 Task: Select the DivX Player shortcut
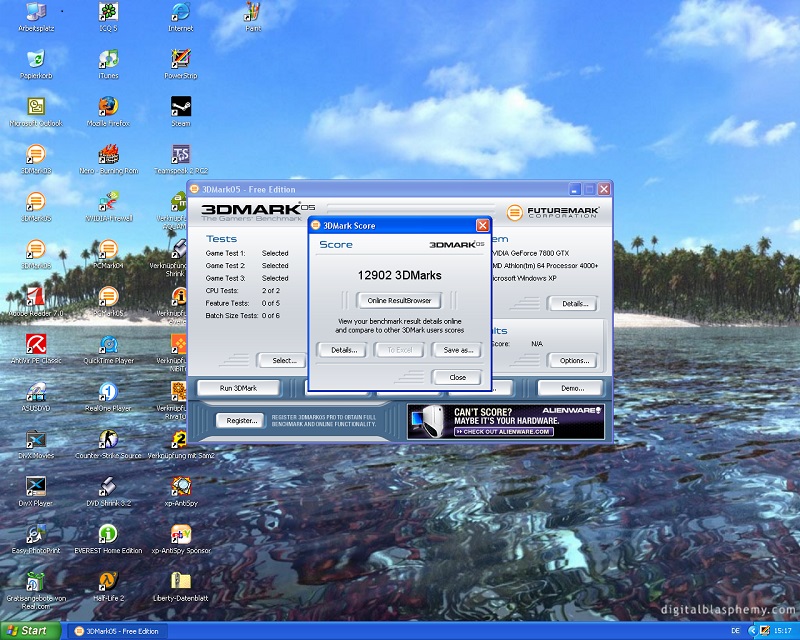[36, 491]
